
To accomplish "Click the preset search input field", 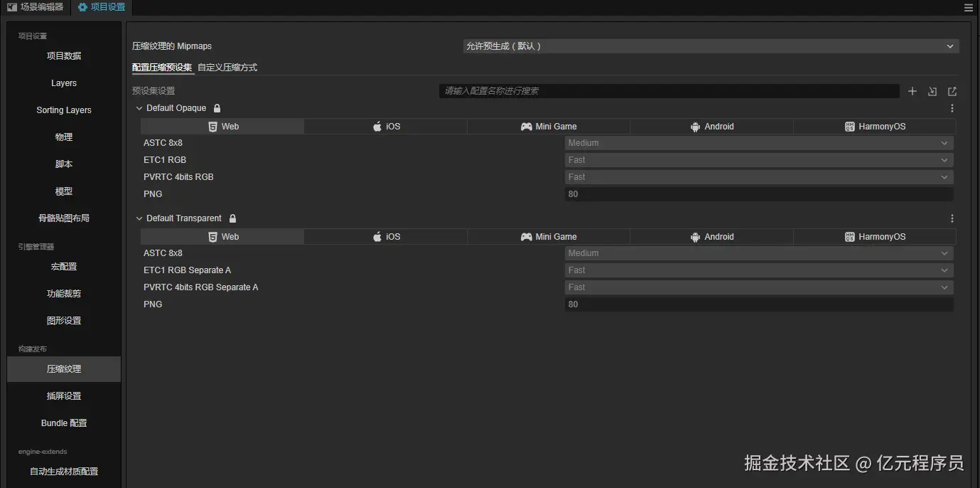I will [x=669, y=91].
